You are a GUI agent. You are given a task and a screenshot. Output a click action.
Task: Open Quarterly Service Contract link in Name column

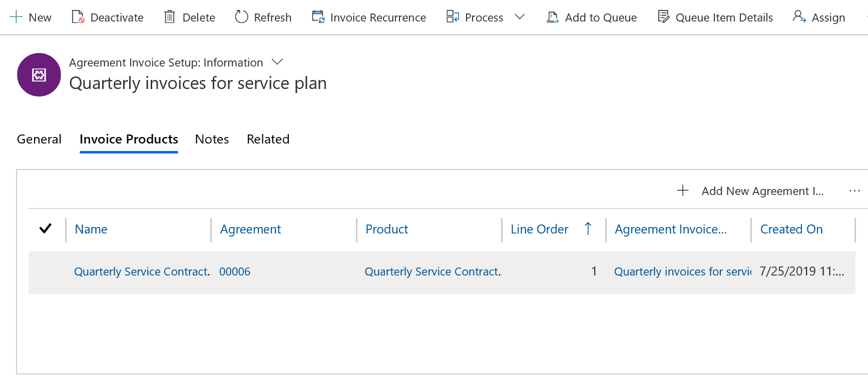coord(142,271)
